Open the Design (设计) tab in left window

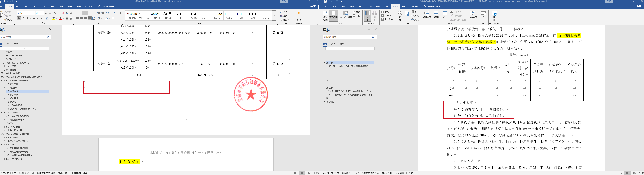click(27, 7)
